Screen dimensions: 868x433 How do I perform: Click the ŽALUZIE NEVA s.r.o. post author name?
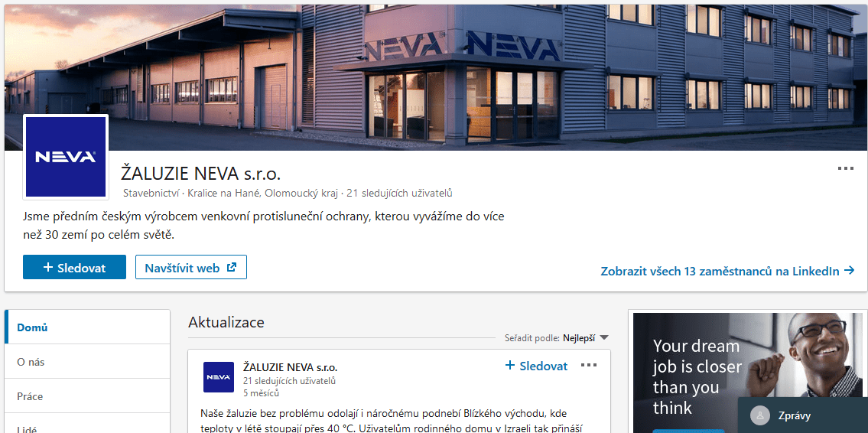290,367
